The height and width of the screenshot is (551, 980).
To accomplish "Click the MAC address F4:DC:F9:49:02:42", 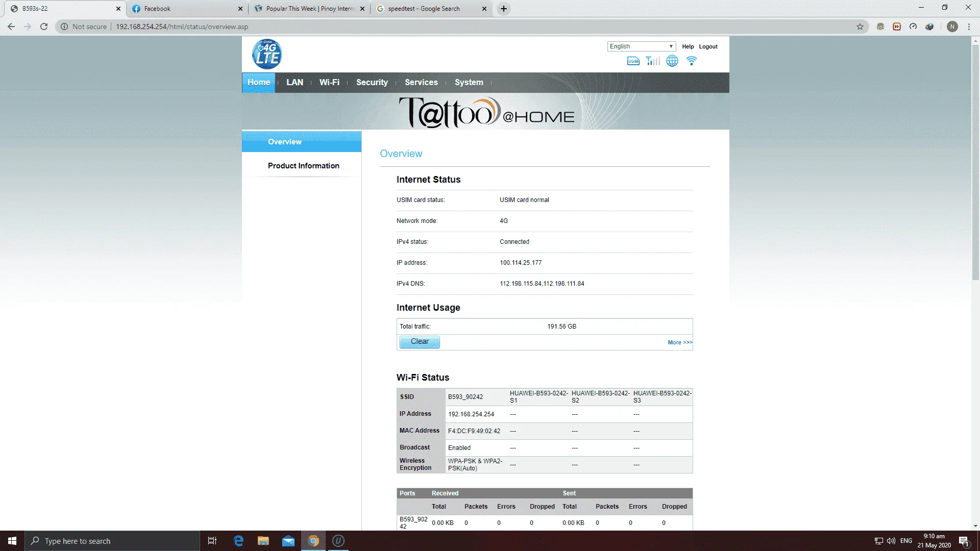I will [474, 431].
